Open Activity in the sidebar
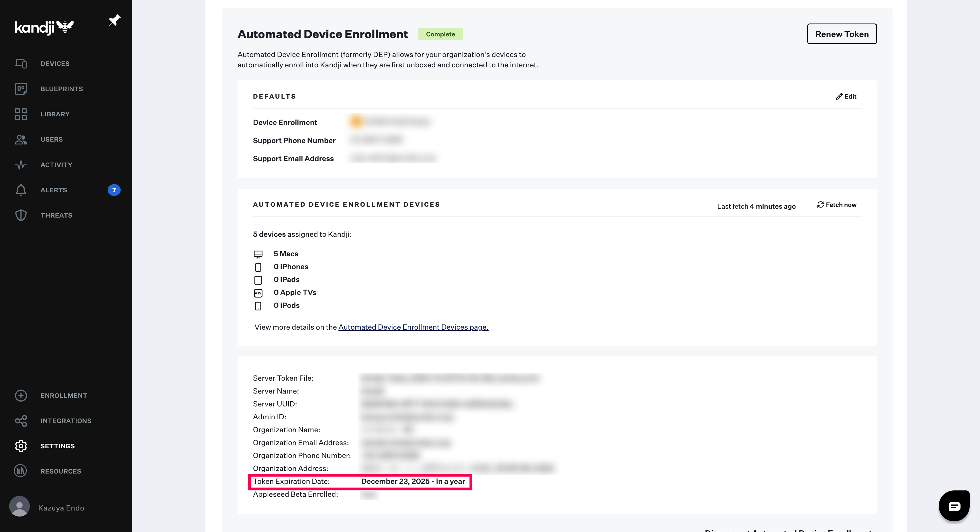980x532 pixels. click(x=56, y=165)
